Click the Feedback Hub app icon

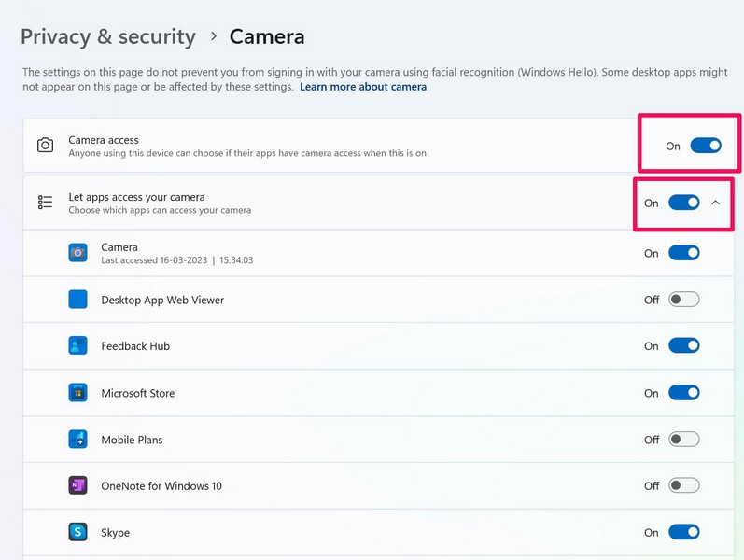click(x=78, y=346)
